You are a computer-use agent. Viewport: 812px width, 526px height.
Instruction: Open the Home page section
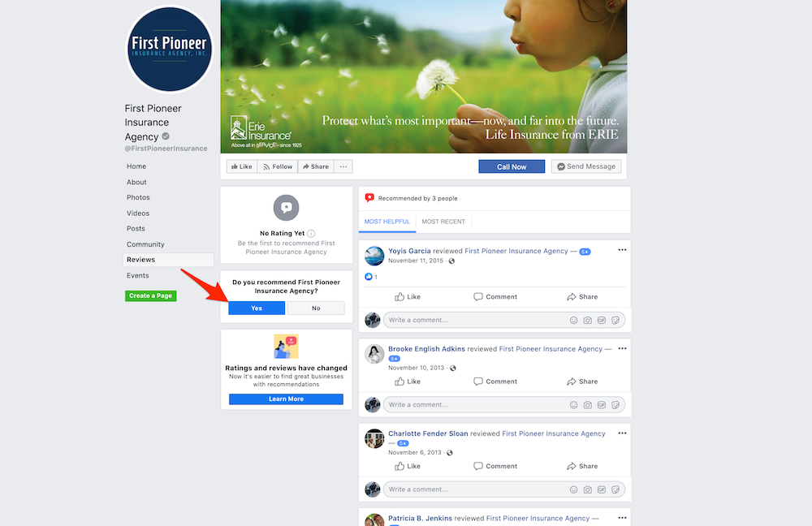pos(136,166)
